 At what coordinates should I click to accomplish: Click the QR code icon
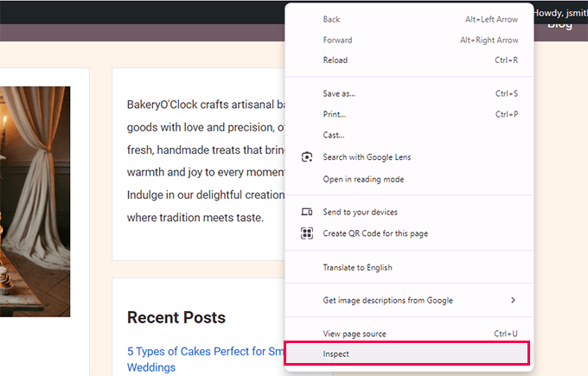pos(306,233)
